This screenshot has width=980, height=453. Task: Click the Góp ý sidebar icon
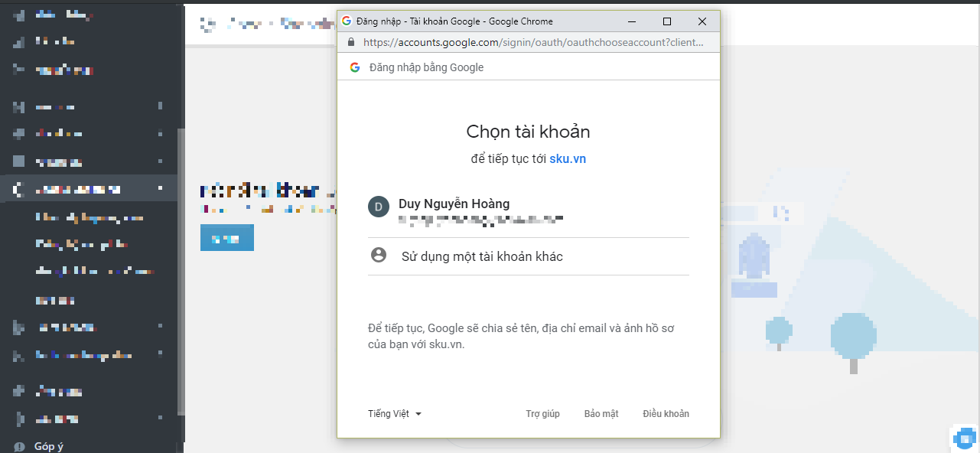click(19, 446)
